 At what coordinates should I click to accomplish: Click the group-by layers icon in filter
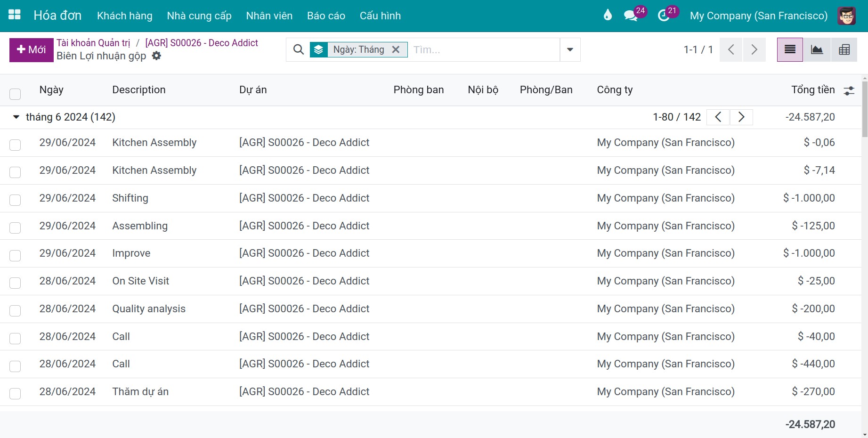[319, 49]
